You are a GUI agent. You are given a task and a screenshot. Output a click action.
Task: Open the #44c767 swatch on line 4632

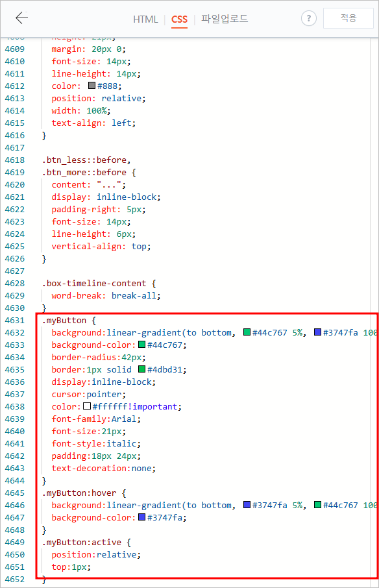[x=247, y=332]
